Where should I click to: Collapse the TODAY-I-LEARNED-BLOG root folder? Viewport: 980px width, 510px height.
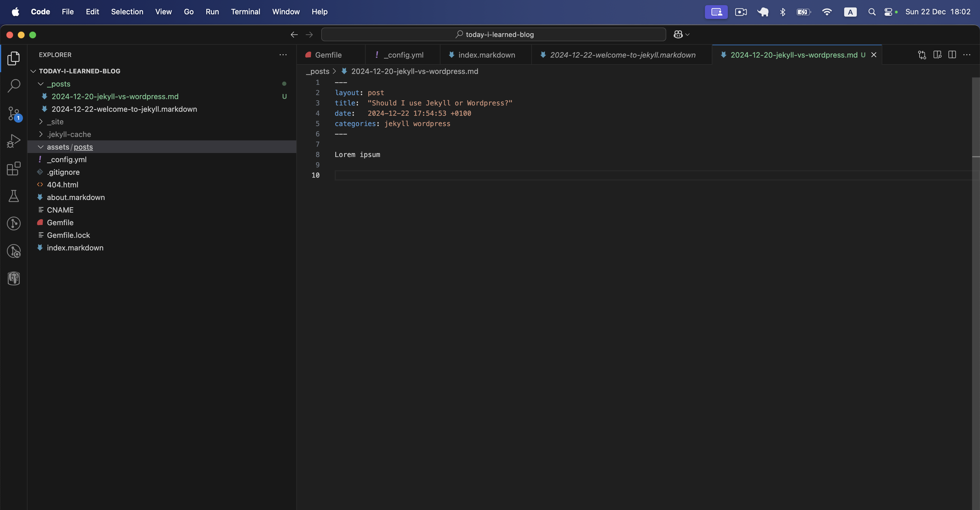pyautogui.click(x=33, y=71)
